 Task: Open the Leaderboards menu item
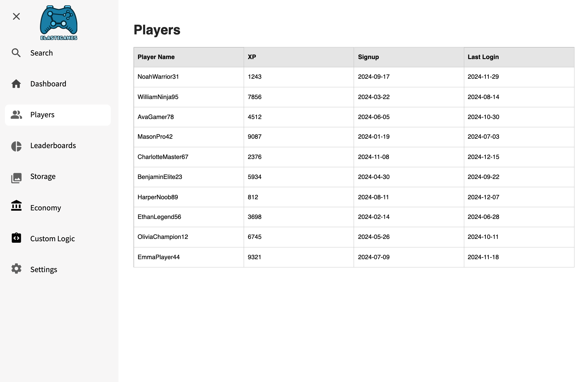(x=53, y=145)
